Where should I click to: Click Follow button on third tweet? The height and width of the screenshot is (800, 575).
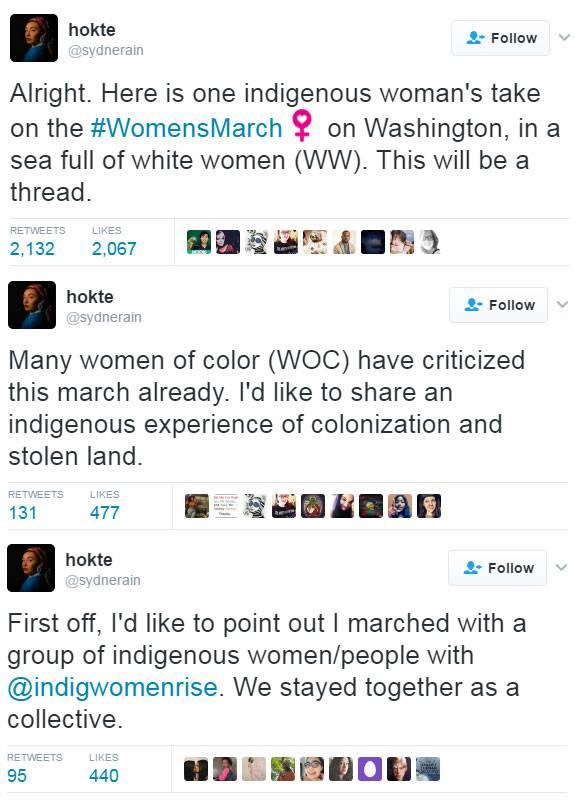click(x=497, y=568)
